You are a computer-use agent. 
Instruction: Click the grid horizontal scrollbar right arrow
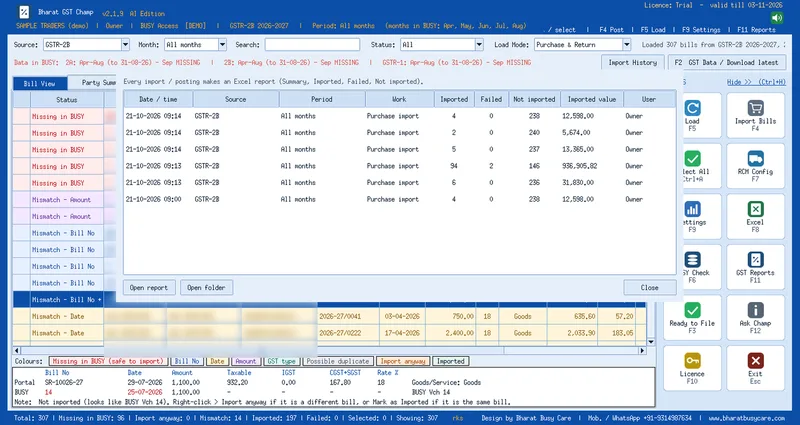coord(642,351)
